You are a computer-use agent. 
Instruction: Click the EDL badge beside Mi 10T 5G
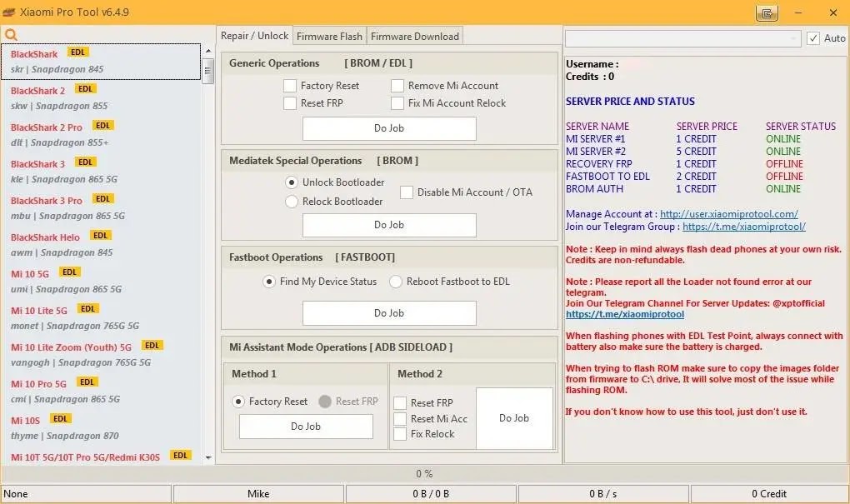181,455
